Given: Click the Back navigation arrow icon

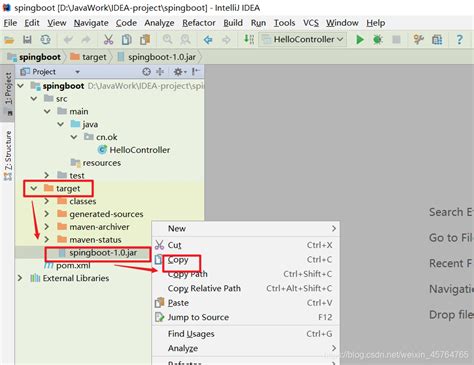Looking at the screenshot, I should pos(208,40).
